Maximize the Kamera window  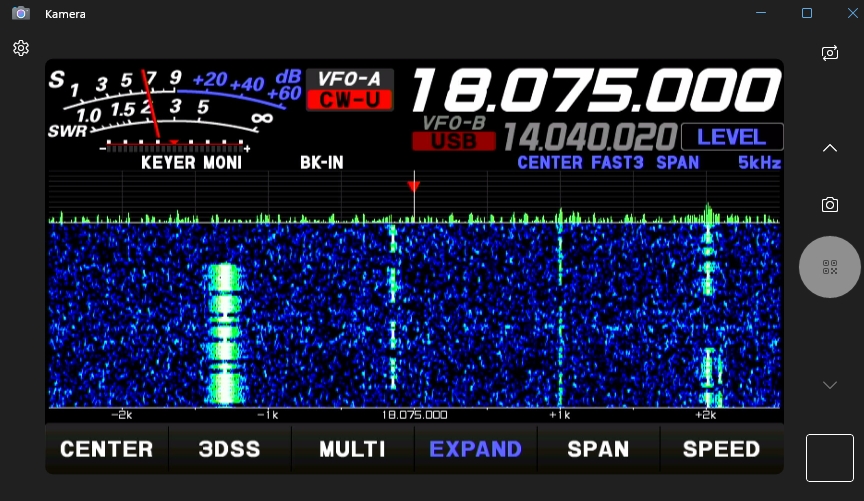[807, 14]
